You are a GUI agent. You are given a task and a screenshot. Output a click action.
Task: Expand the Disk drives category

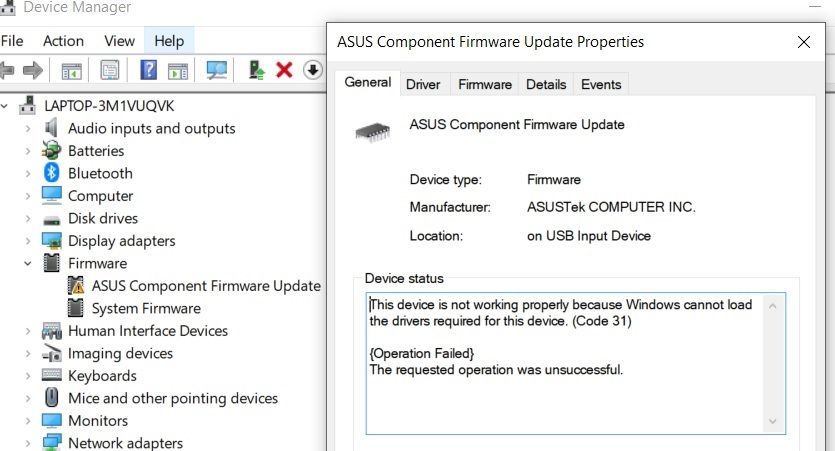[x=28, y=218]
